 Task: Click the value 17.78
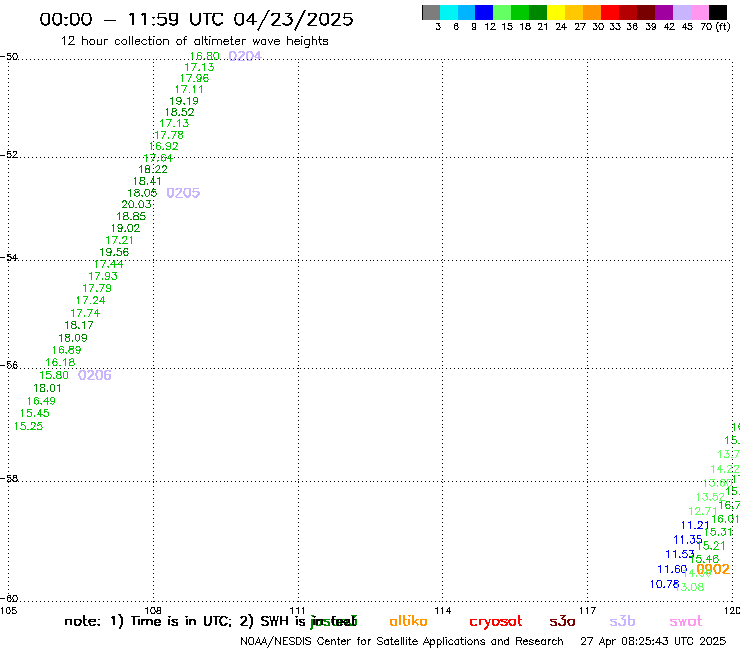point(168,135)
